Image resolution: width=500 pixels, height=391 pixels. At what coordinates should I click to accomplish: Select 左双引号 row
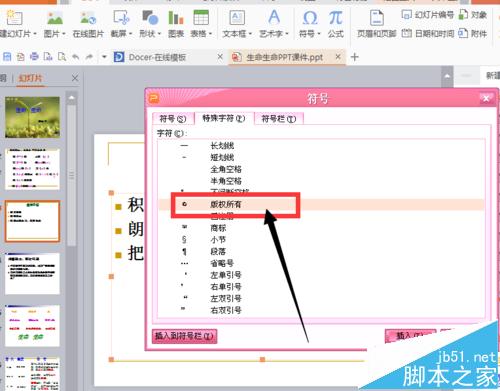[x=321, y=298]
